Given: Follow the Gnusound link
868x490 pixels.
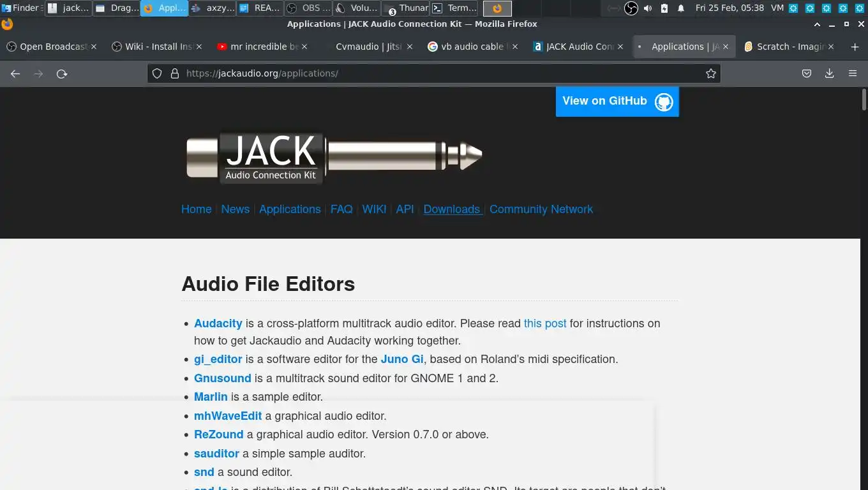Looking at the screenshot, I should click(x=223, y=378).
